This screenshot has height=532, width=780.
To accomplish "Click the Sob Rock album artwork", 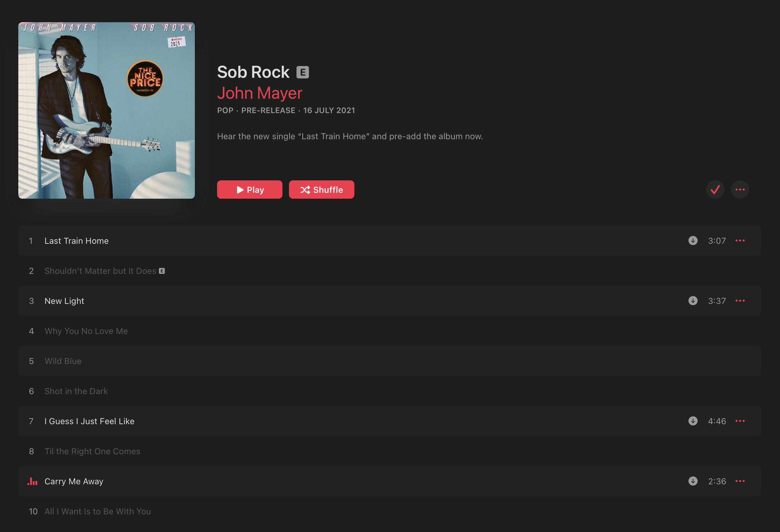I will click(106, 110).
